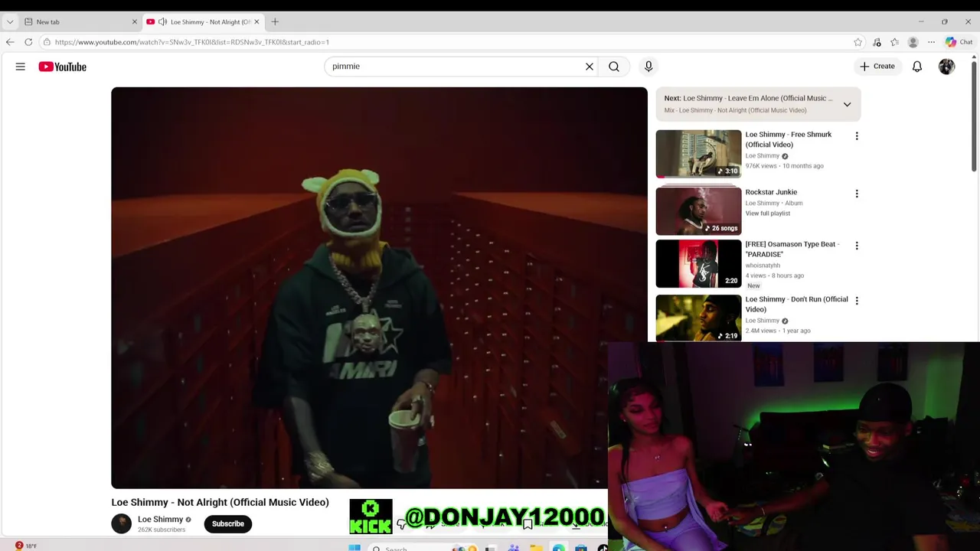Click the Free Shmurk video thumbnail
Viewport: 980px width, 551px height.
(x=698, y=154)
